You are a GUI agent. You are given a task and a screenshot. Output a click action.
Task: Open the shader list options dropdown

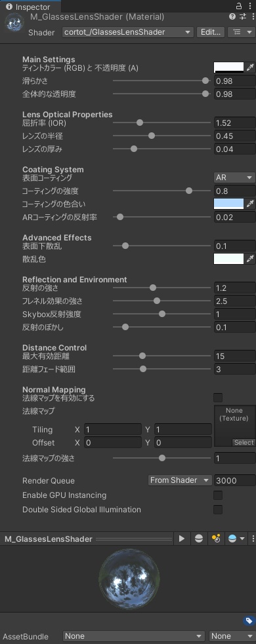[x=242, y=32]
